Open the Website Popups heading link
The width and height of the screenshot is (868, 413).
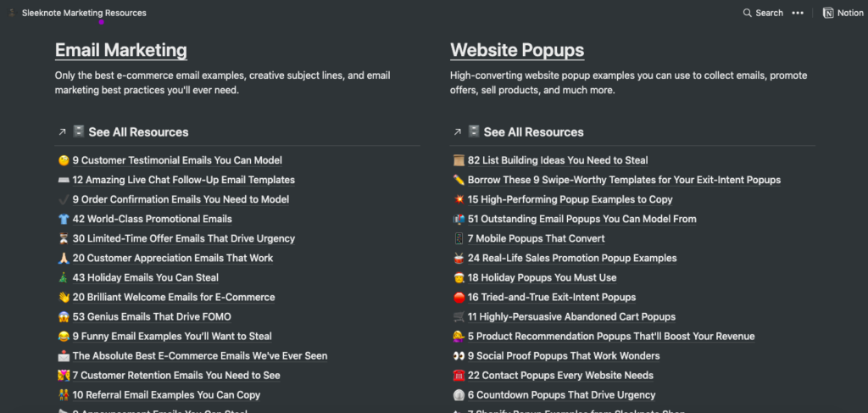pyautogui.click(x=517, y=51)
